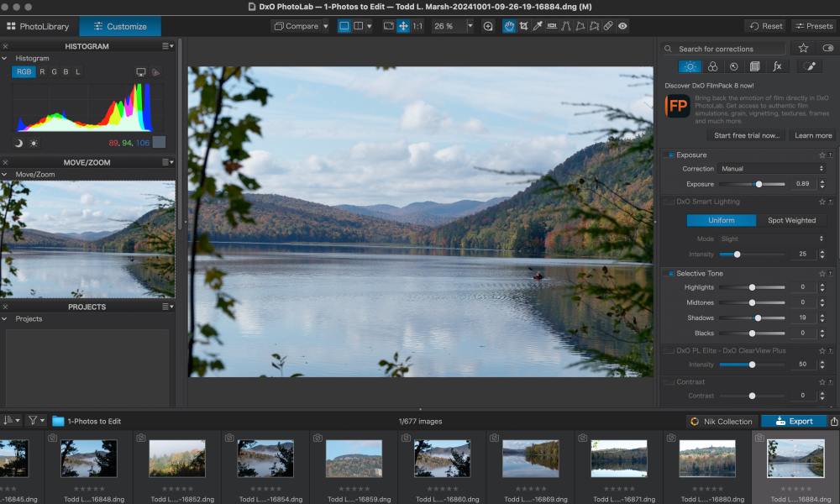Screen dimensions: 840x504
Task: Click the Horizon leveling tool
Action: 552,26
